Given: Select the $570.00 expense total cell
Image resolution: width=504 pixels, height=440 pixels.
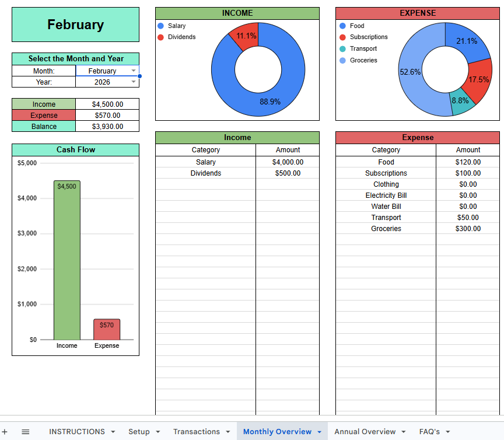Looking at the screenshot, I should point(107,115).
